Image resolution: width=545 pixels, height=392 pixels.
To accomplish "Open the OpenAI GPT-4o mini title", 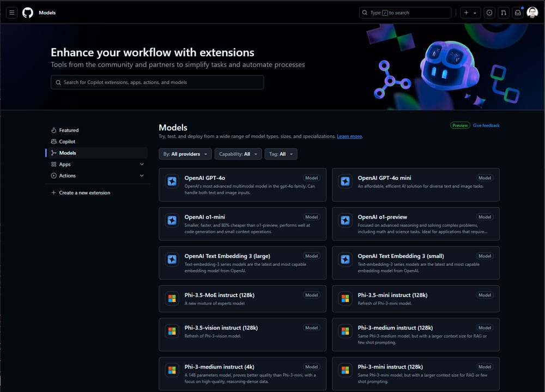I will click(x=384, y=178).
